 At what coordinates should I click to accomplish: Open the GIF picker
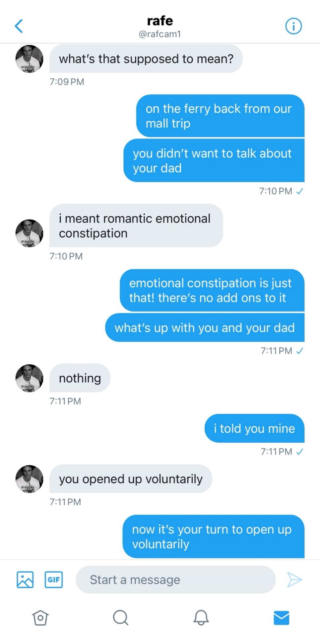tap(54, 580)
